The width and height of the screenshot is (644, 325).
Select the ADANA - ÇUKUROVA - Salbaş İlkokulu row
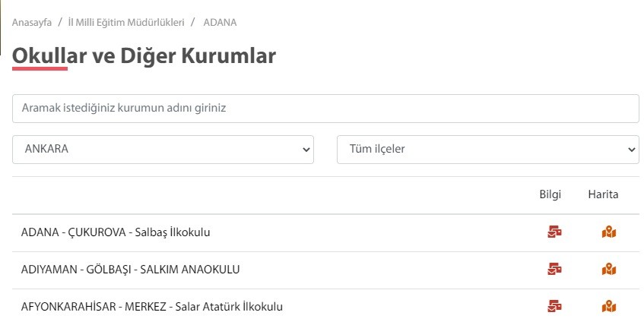coord(116,232)
